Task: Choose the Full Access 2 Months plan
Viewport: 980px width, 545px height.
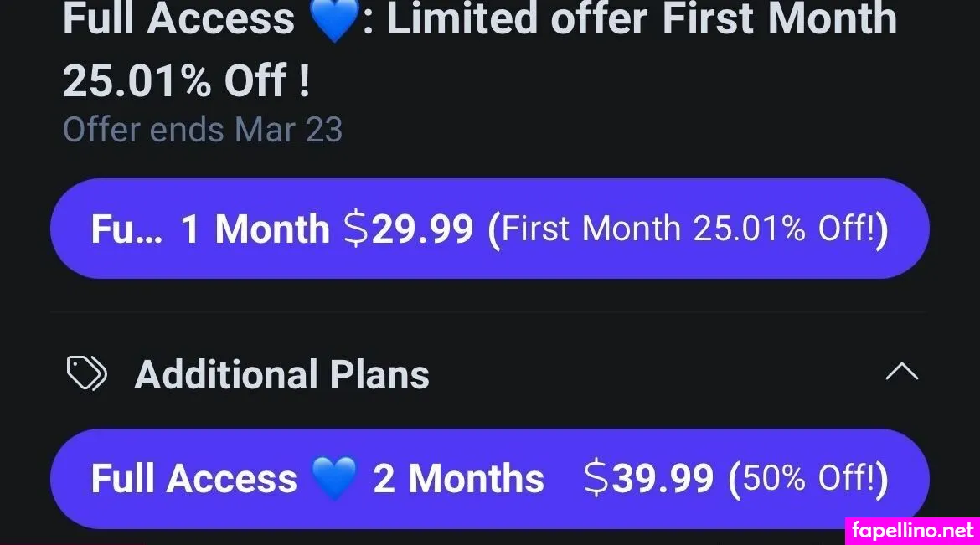Action: 490,479
